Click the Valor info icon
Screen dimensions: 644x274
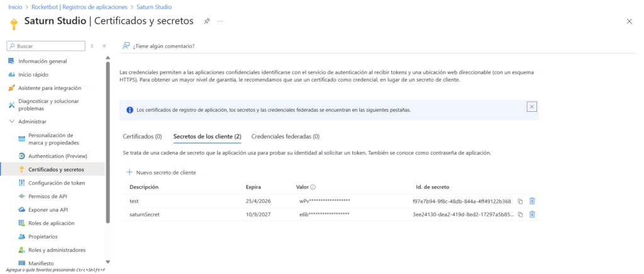point(313,187)
